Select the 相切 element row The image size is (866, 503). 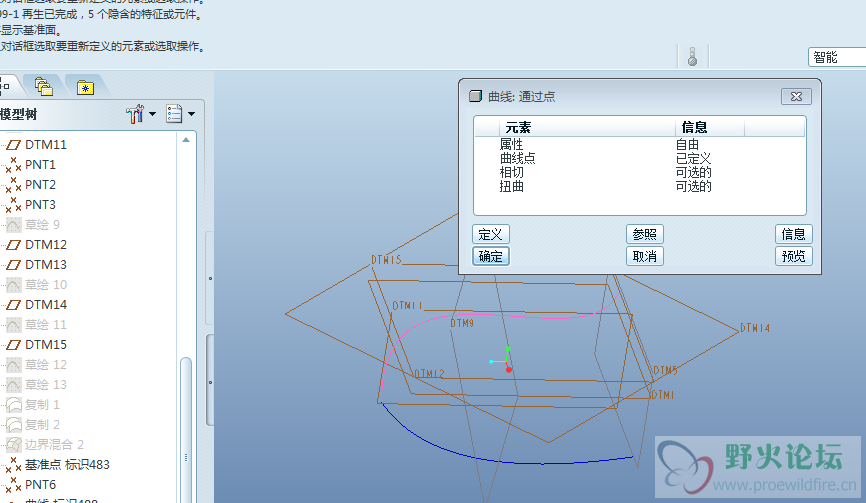coord(512,172)
